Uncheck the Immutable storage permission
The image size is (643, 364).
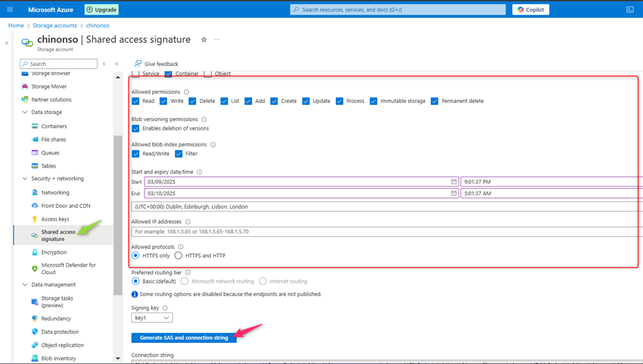[373, 102]
